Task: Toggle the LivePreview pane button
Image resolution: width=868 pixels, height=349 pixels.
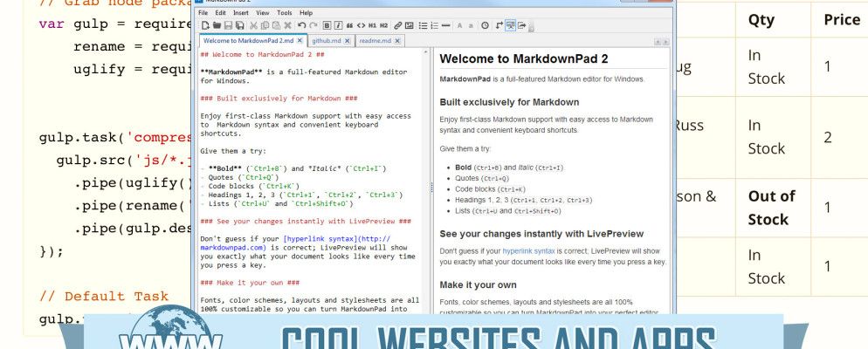Action: pyautogui.click(x=511, y=25)
